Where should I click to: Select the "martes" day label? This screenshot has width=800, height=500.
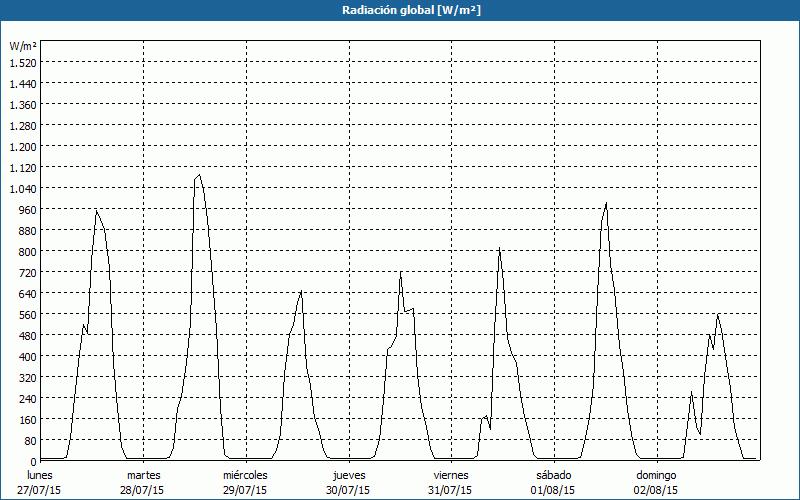pyautogui.click(x=143, y=474)
